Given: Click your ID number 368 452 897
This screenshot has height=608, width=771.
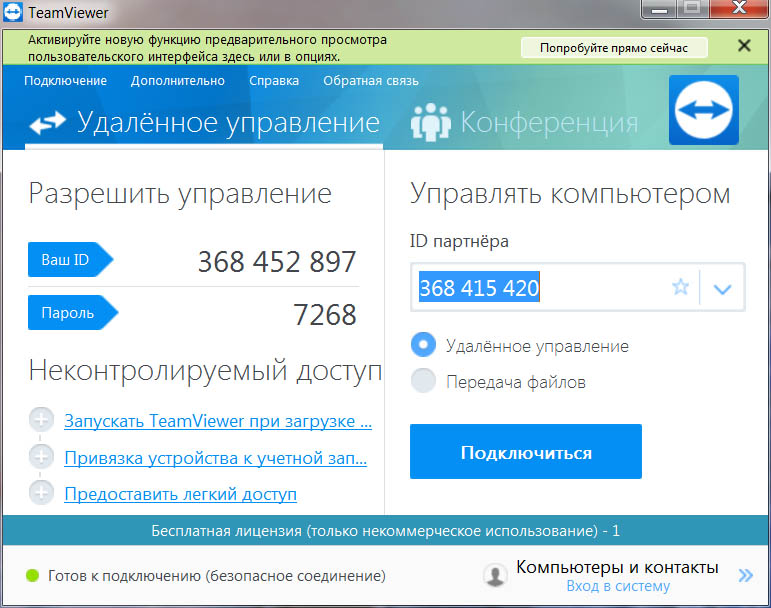Looking at the screenshot, I should point(277,261).
